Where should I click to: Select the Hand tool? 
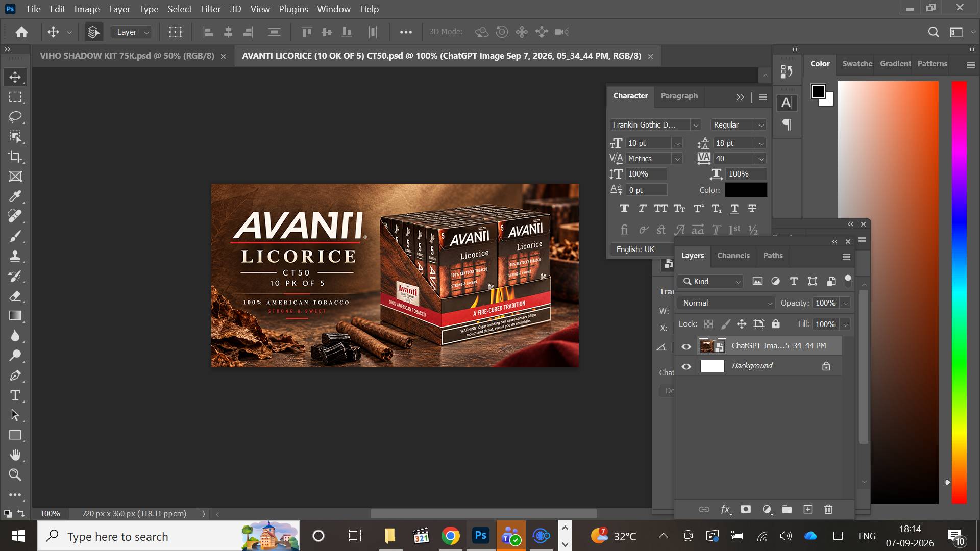tap(15, 455)
